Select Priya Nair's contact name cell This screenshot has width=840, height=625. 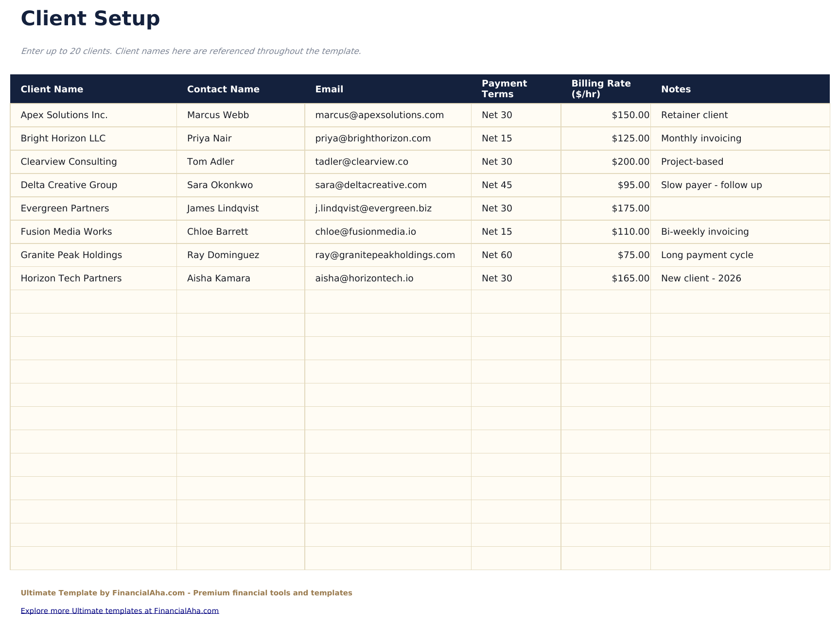click(210, 139)
